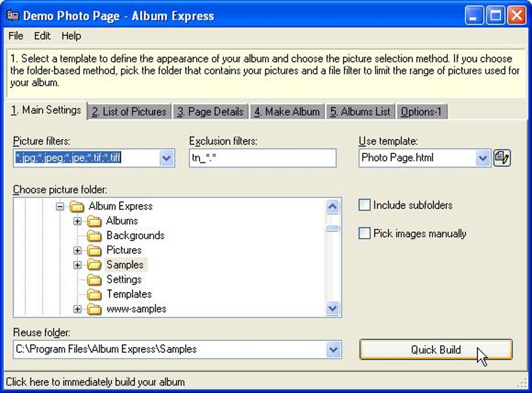Collapse the Album Express tree node

[59, 206]
